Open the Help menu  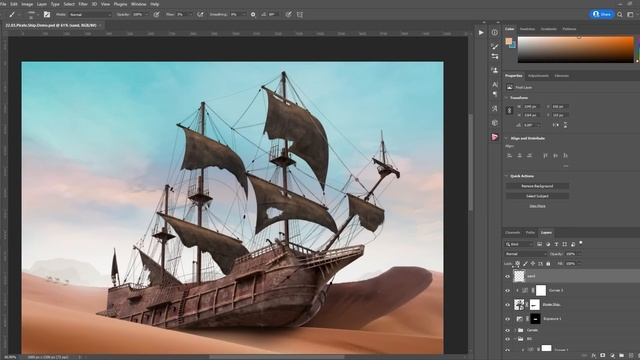click(x=155, y=4)
